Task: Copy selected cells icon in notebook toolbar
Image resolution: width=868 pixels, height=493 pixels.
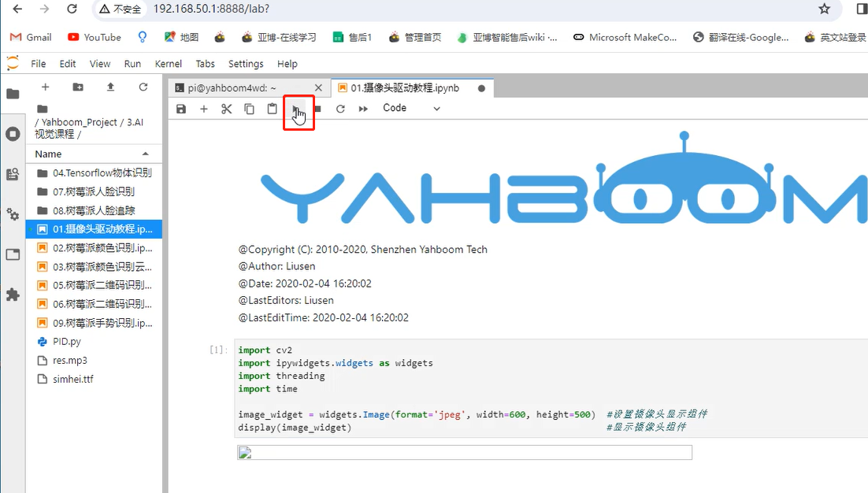Action: point(249,109)
